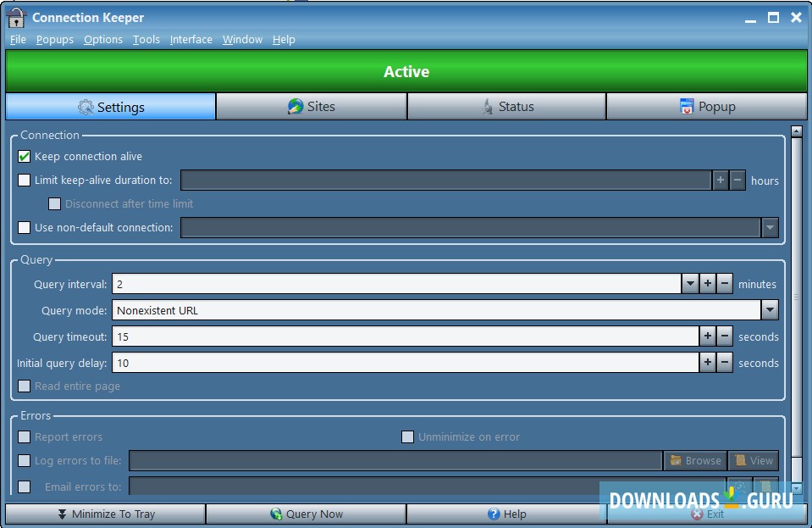The width and height of the screenshot is (812, 528).
Task: Check Disconnect after time limit
Action: click(x=54, y=203)
